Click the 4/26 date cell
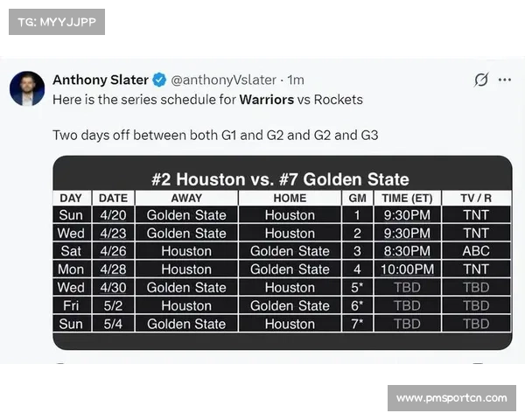525x420 pixels. [113, 251]
